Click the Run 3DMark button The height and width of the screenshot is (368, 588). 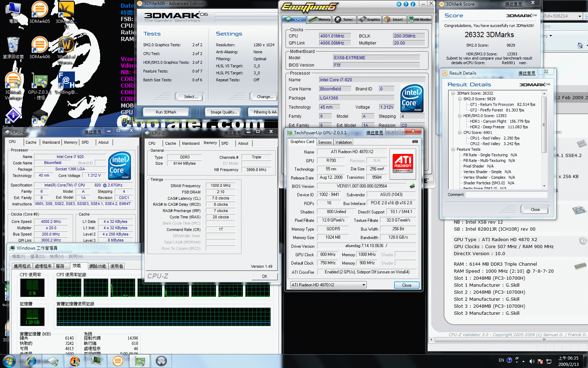166,112
